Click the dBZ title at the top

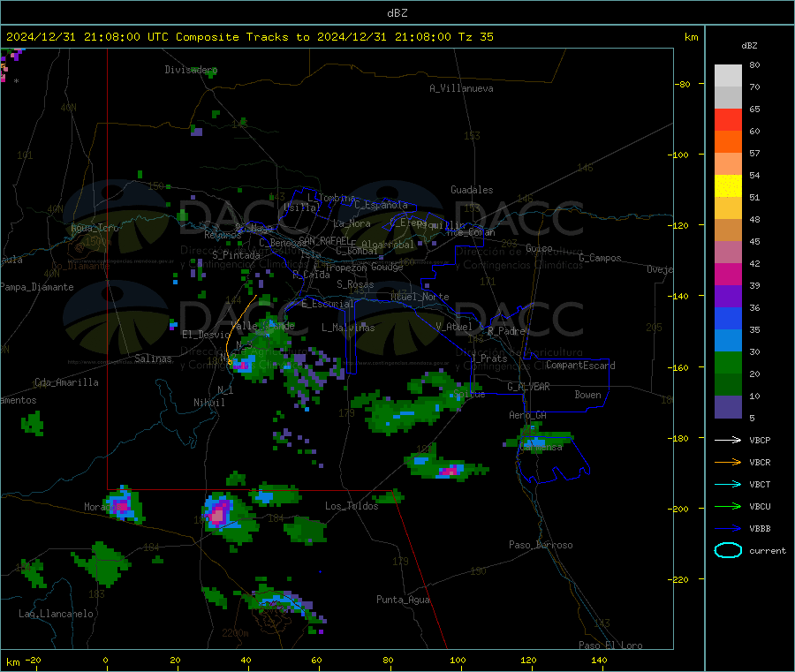[x=397, y=13]
